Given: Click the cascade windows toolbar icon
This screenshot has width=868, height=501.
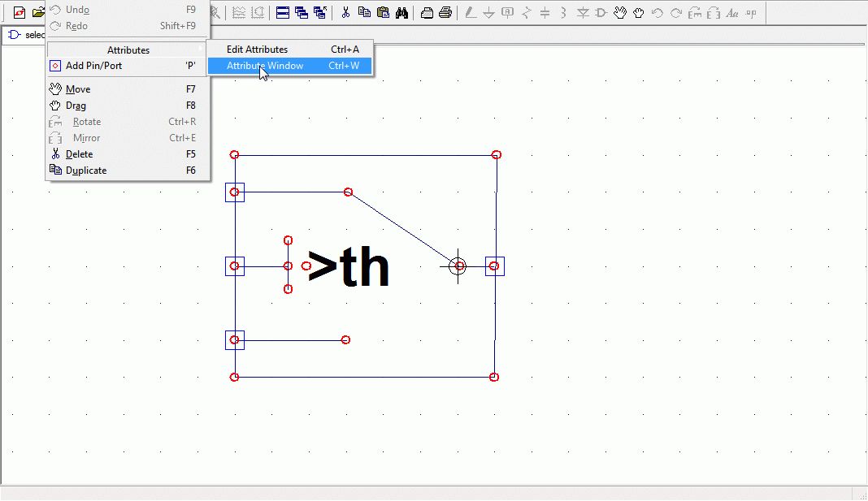Looking at the screenshot, I should 302,12.
